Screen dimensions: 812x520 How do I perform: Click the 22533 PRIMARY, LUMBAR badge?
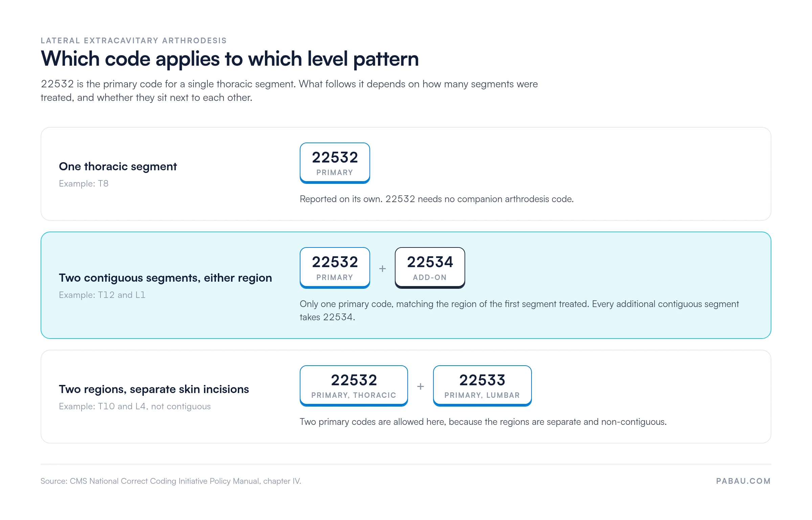482,386
